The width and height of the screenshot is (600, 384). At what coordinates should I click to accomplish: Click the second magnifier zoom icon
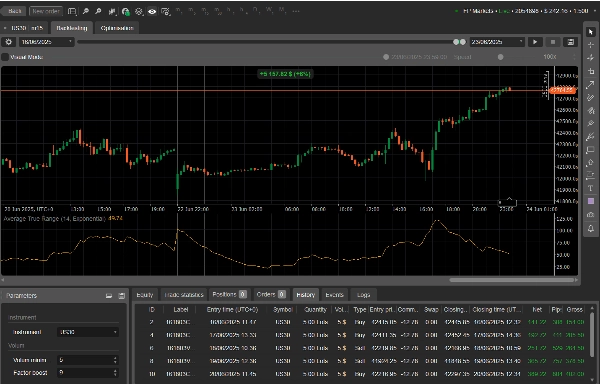click(x=98, y=11)
